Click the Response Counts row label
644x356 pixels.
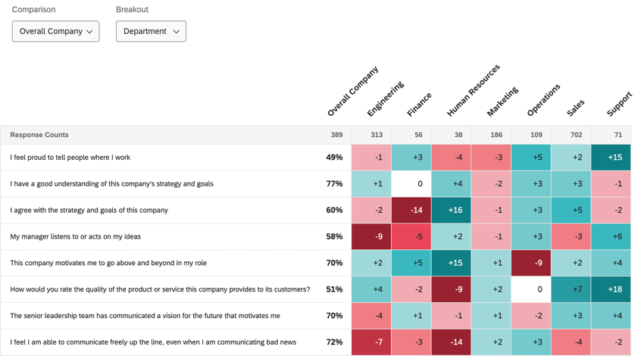[x=39, y=135]
